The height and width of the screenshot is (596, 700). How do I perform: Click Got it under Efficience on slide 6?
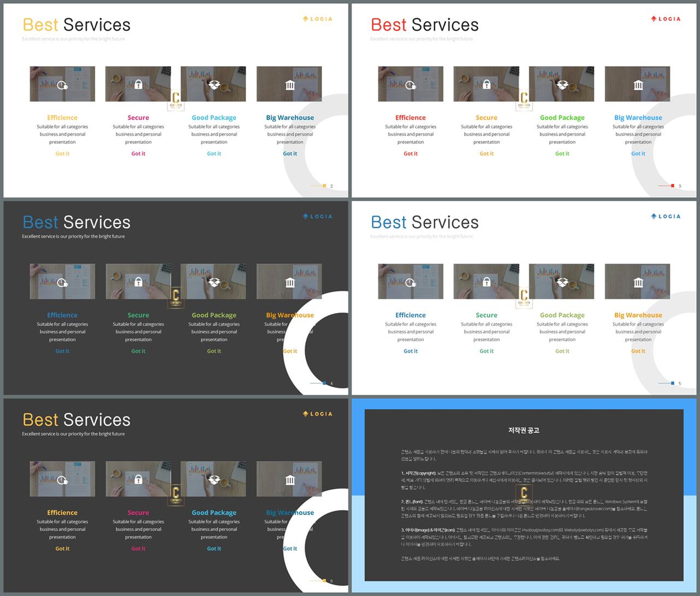click(x=62, y=549)
